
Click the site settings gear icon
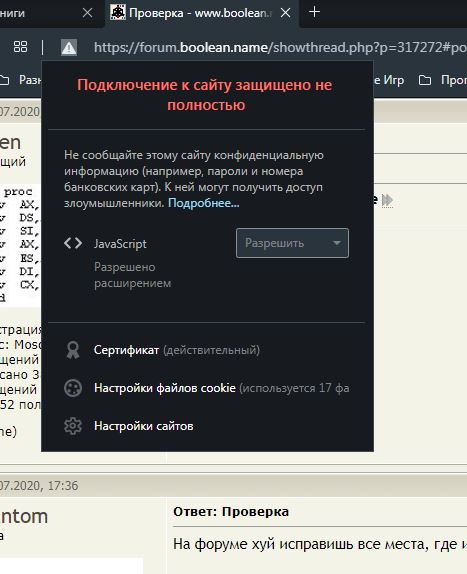pyautogui.click(x=73, y=426)
